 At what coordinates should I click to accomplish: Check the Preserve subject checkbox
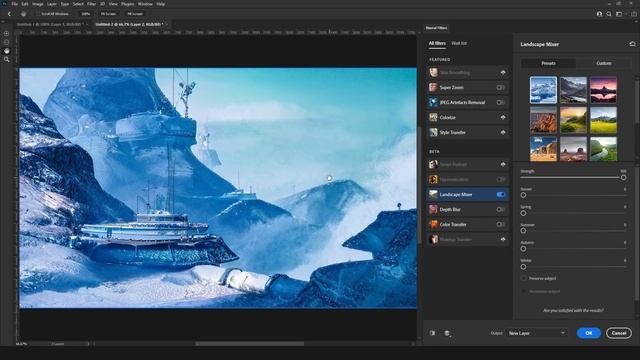(x=524, y=278)
